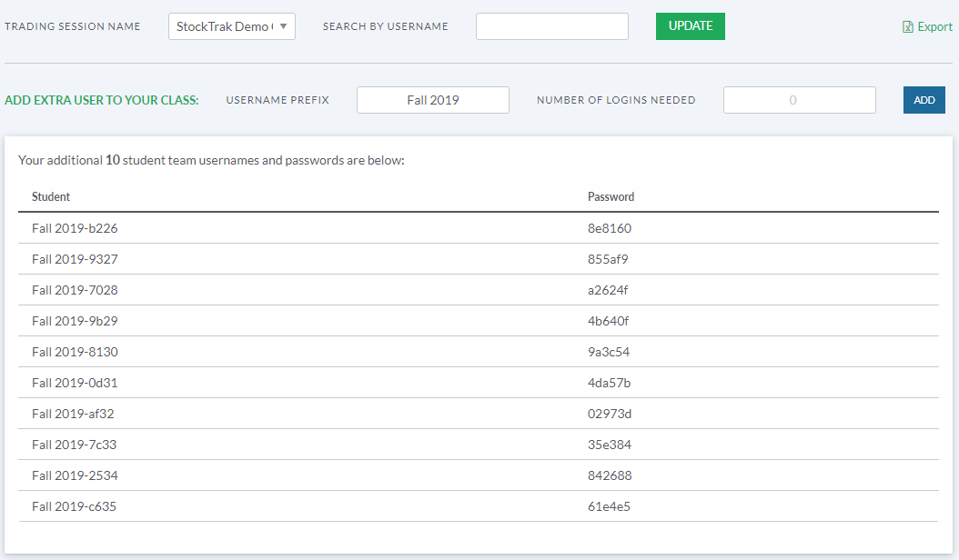Screen dimensions: 959x560
Task: Select the Fall 2019-0d31 username
Action: 75,383
